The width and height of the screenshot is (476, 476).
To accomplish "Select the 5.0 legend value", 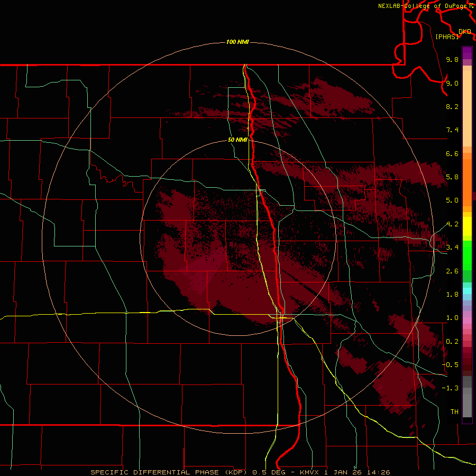I will coord(452,200).
